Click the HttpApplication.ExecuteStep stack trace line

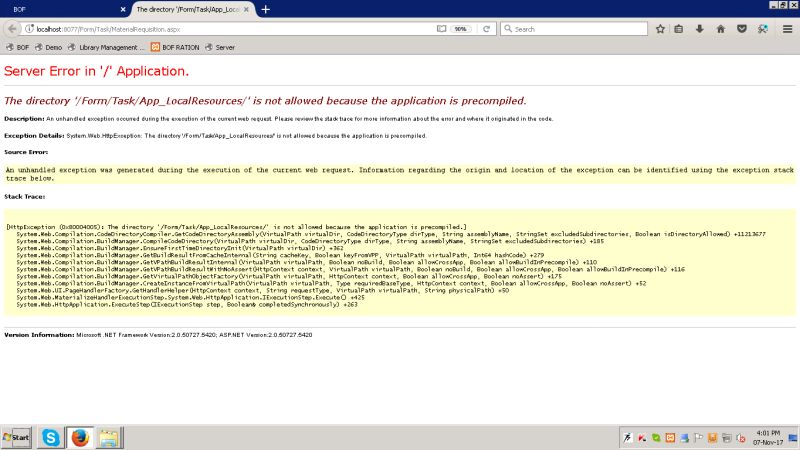click(187, 304)
